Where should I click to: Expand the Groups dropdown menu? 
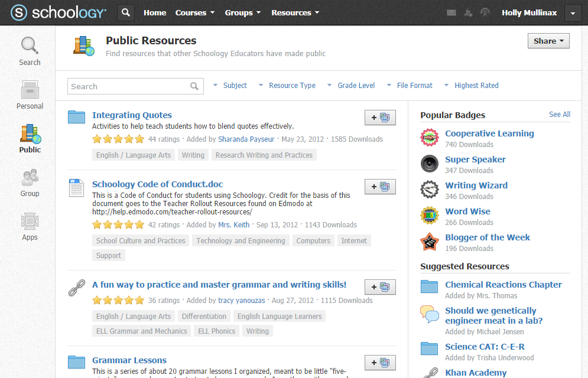click(x=243, y=13)
